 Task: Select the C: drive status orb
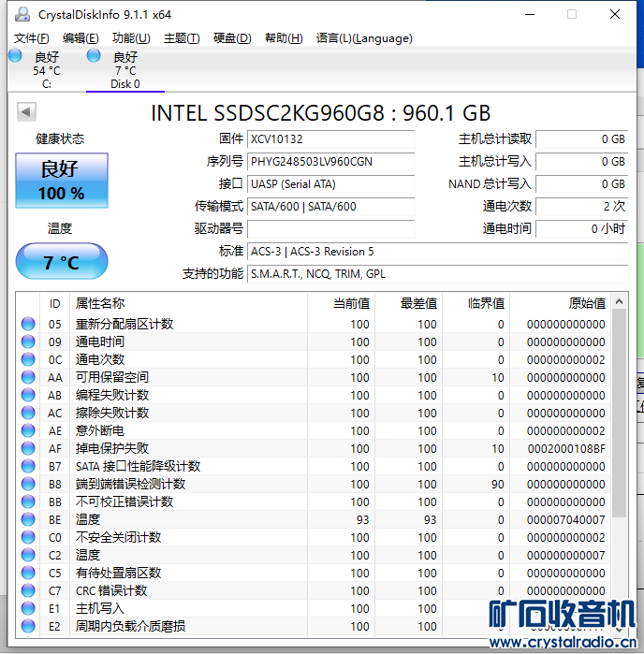15,56
